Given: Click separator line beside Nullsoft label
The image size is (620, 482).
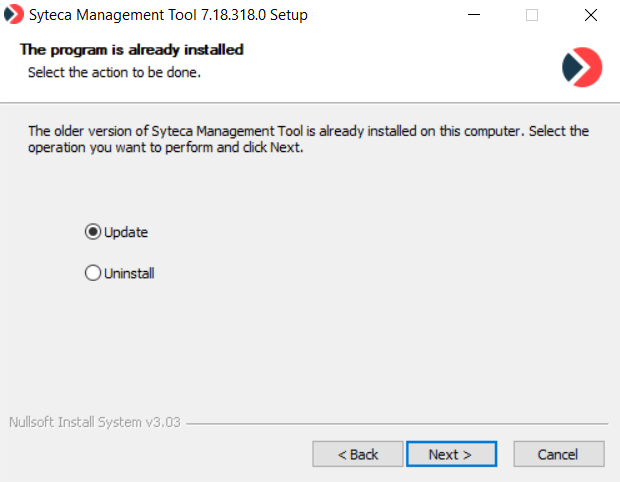Looking at the screenshot, I should click(400, 423).
